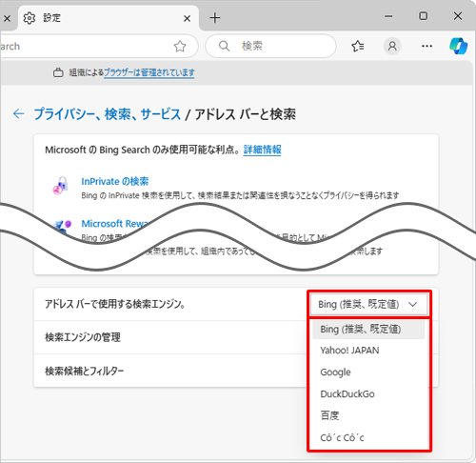Click the アドレス バーで使用する検索エンジン label

click(115, 304)
